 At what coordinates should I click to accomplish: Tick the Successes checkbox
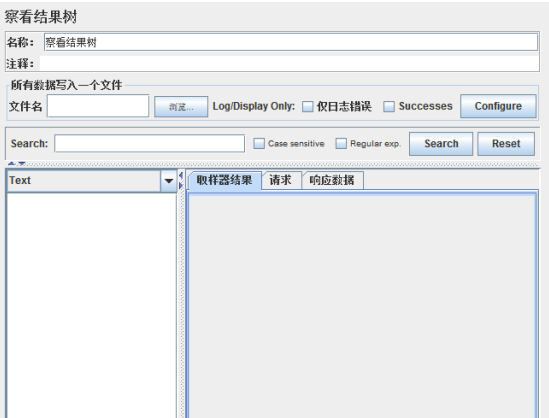tap(389, 106)
